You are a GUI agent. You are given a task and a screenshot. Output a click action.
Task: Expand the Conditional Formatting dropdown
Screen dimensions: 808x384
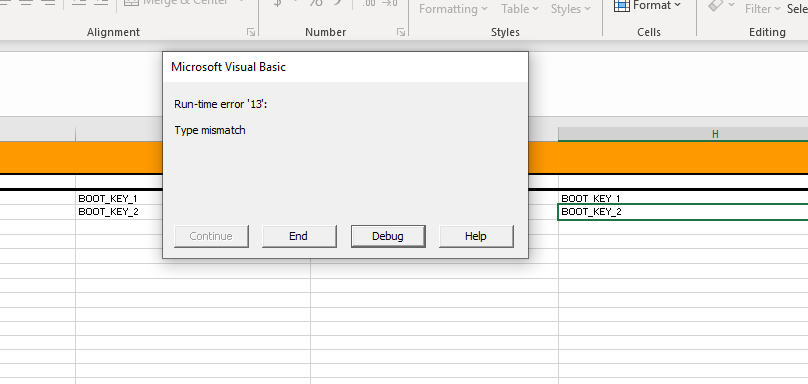[x=452, y=9]
